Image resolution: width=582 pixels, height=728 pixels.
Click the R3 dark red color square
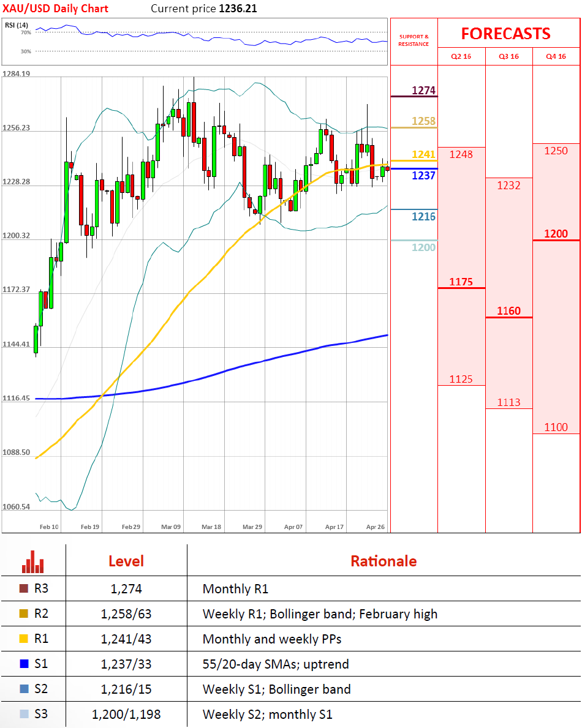24,589
